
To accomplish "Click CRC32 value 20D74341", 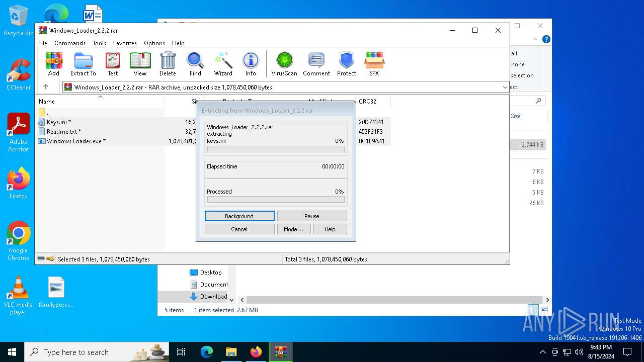I will 371,122.
